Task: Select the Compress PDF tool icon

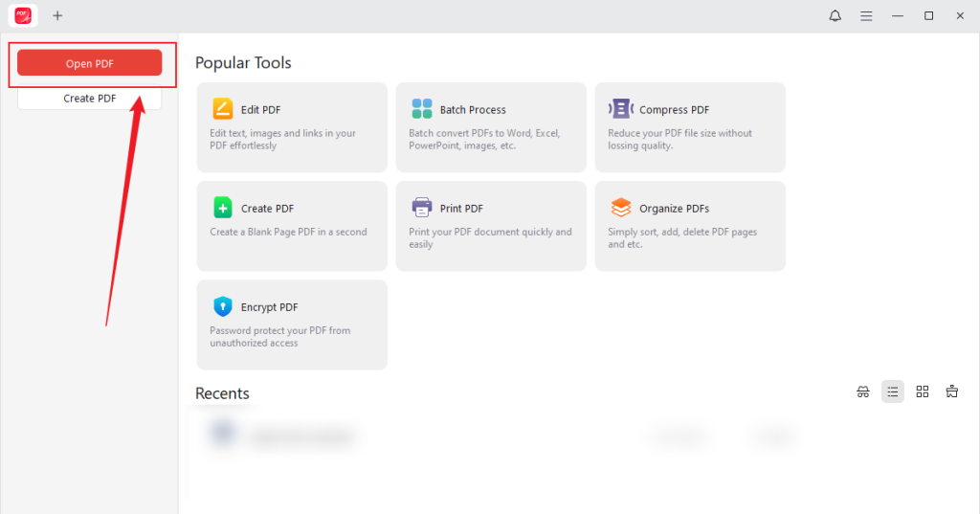Action: pos(621,108)
